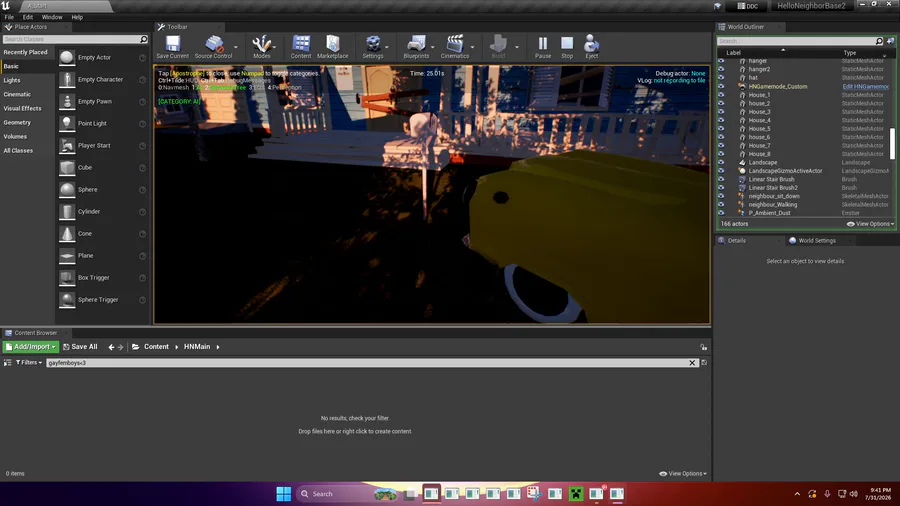Open Source Control dropdown arrow
The width and height of the screenshot is (900, 506).
[x=236, y=47]
